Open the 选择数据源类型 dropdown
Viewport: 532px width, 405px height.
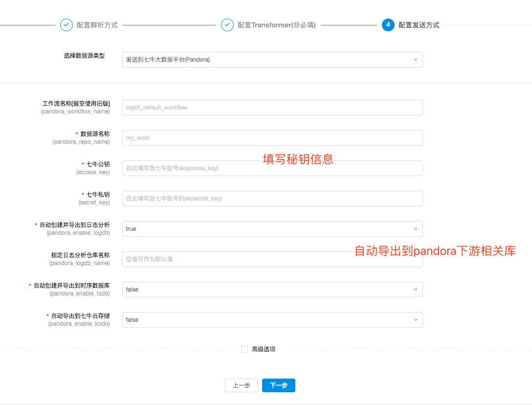click(x=272, y=59)
